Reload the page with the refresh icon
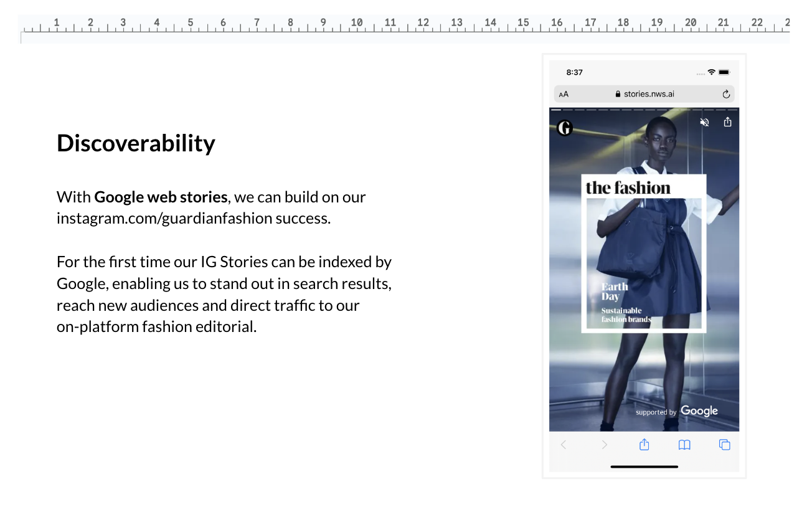Image resolution: width=812 pixels, height=512 pixels. pyautogui.click(x=725, y=95)
